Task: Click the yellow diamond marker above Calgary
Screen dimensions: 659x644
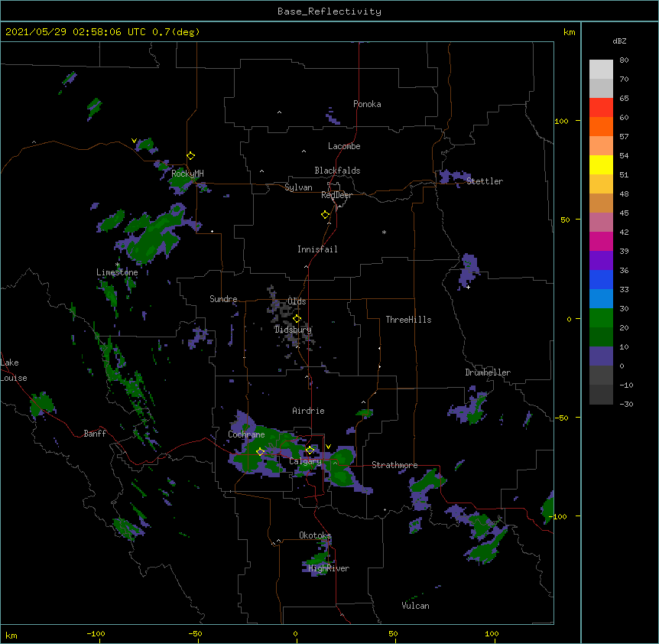Action: [x=310, y=450]
